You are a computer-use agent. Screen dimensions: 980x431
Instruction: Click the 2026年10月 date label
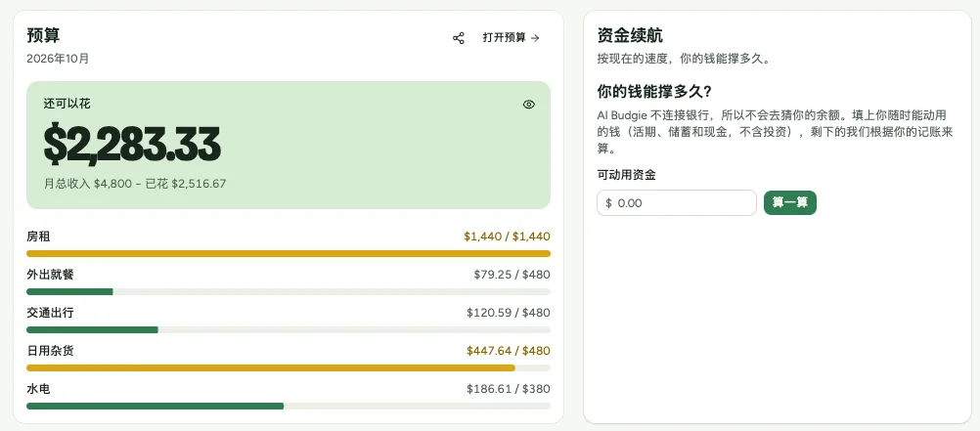pos(58,59)
